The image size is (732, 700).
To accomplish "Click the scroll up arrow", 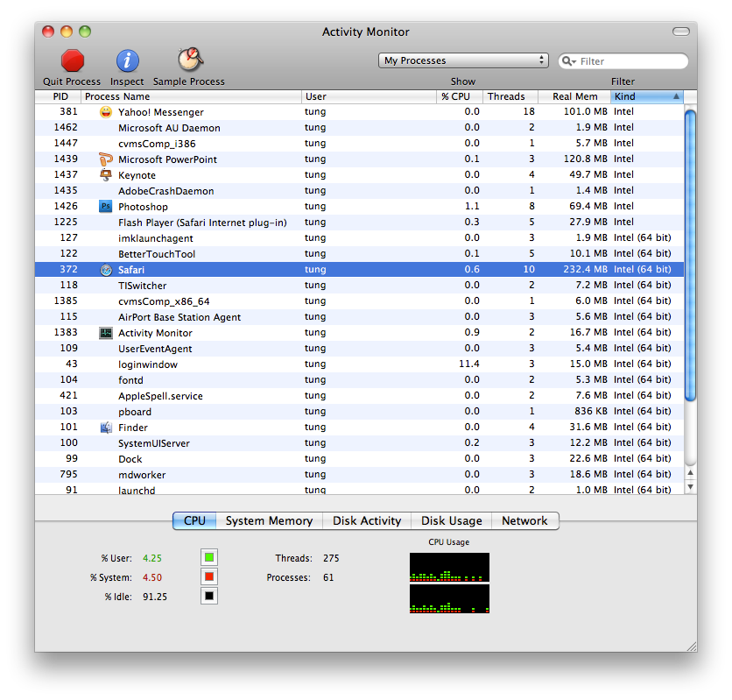I will [691, 473].
